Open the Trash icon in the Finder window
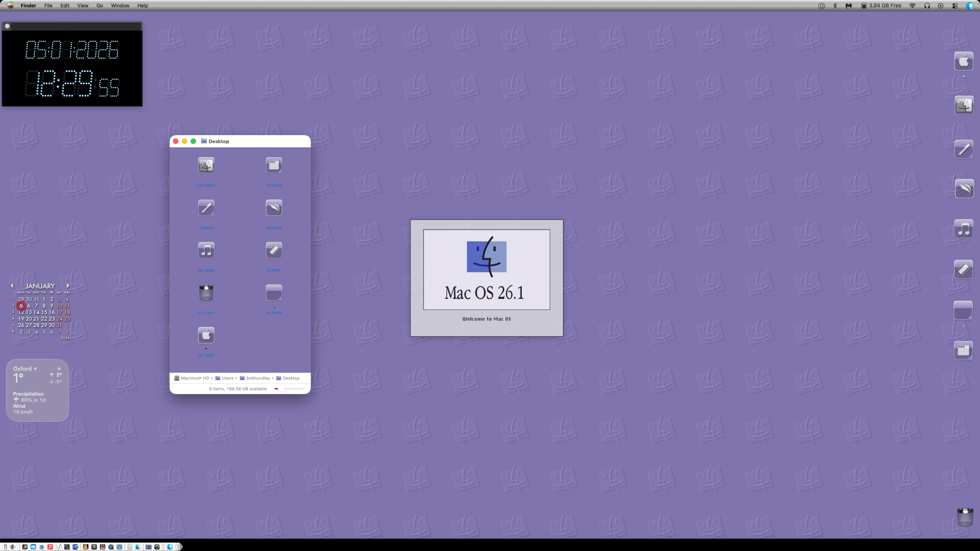Screen dimensions: 980x551 206,293
